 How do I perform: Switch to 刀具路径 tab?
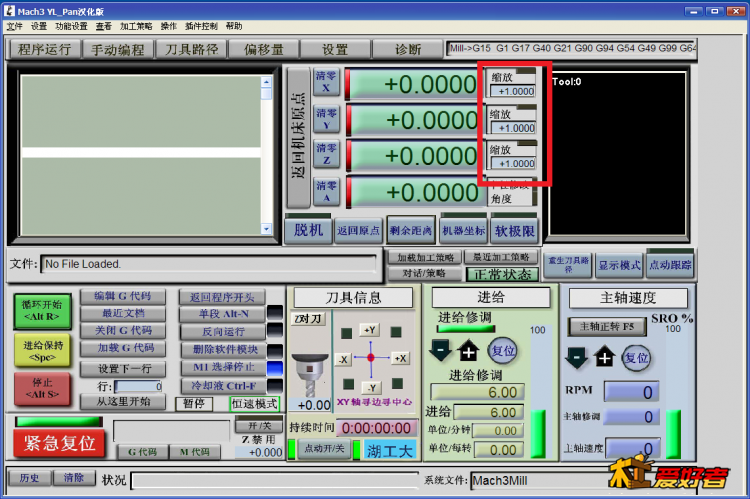[x=191, y=49]
